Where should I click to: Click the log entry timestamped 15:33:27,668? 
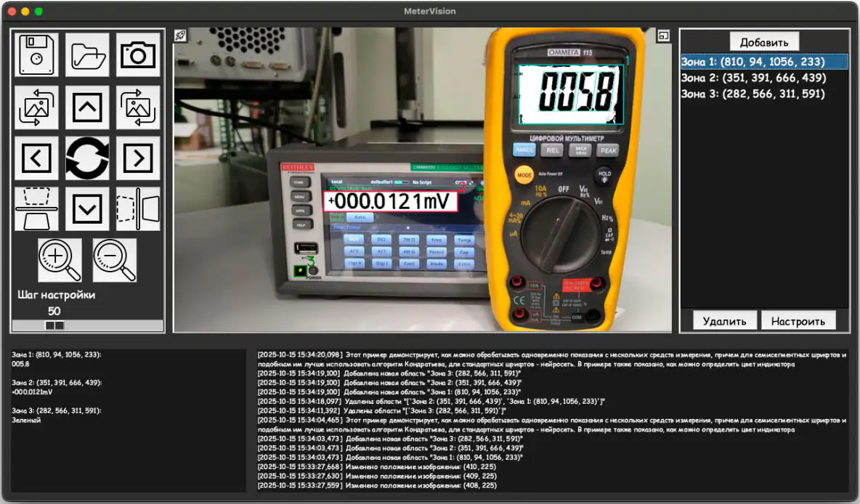(x=377, y=467)
